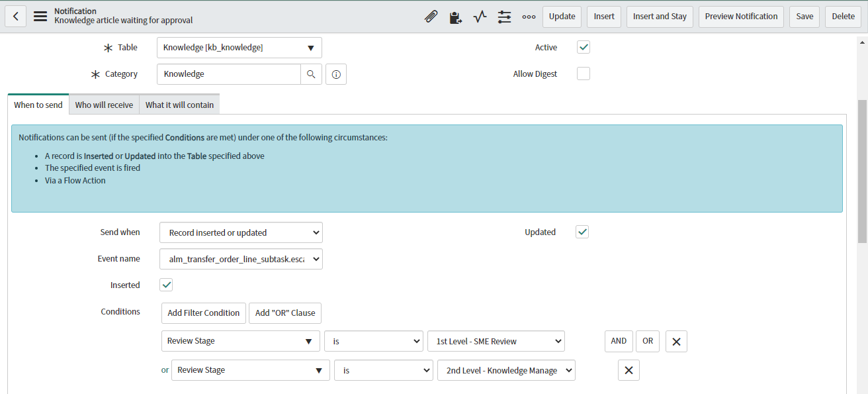
Task: Click the Category input field with Knowledge
Action: [x=229, y=74]
